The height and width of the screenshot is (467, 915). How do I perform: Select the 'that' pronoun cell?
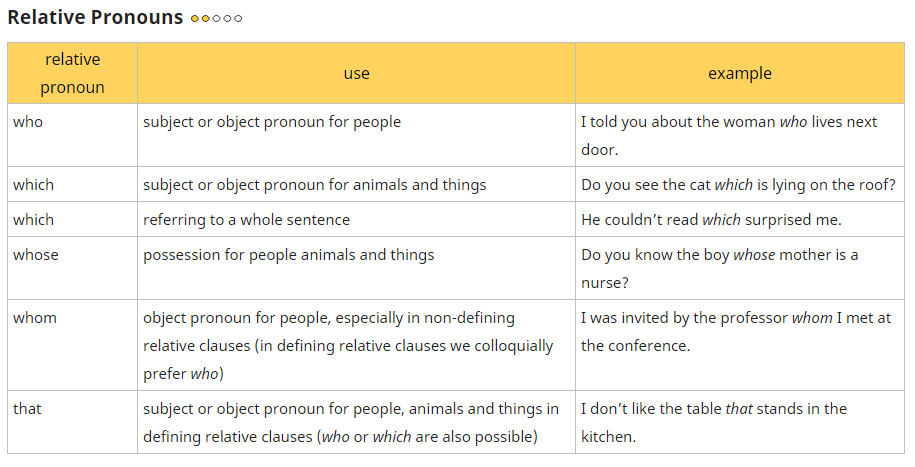click(28, 409)
